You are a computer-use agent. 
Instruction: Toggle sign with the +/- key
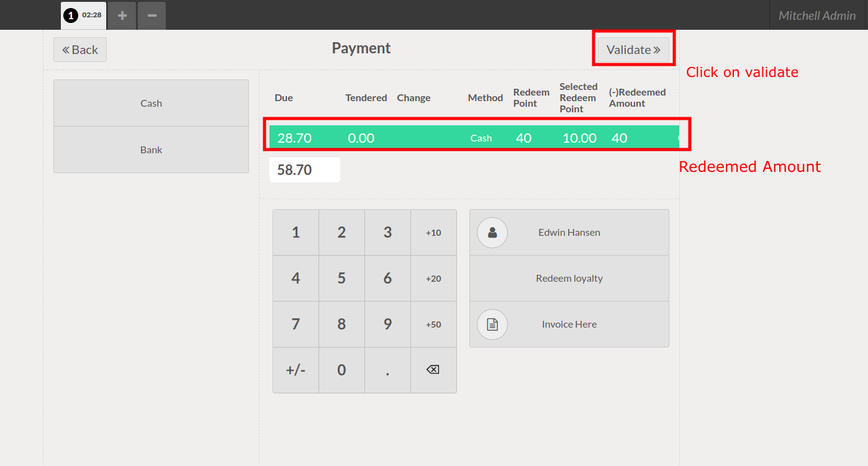coord(296,370)
